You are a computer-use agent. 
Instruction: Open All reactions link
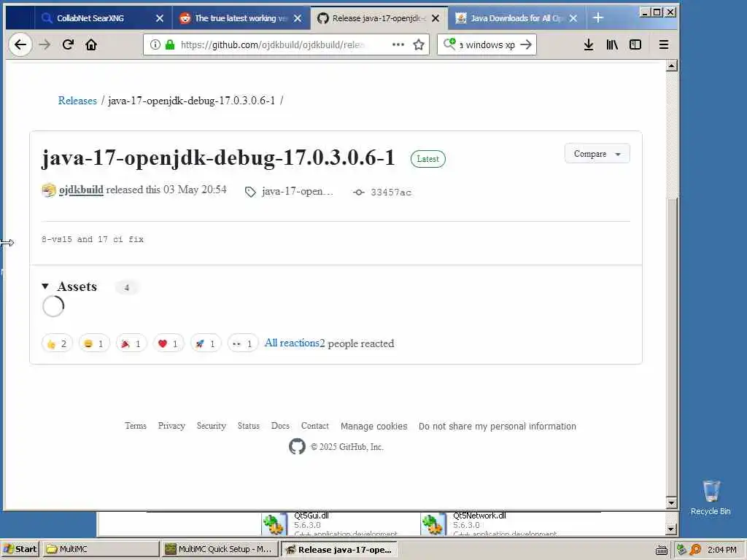(292, 343)
